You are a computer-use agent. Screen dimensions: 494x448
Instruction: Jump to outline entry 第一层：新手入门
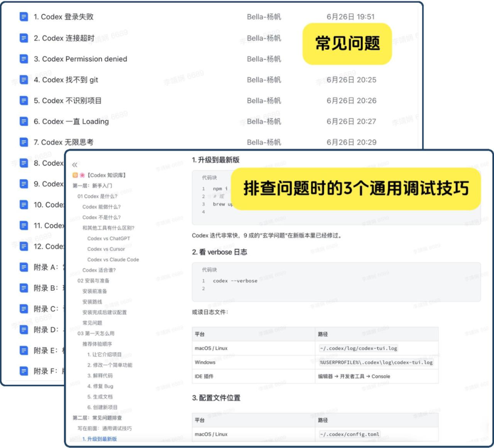(92, 186)
